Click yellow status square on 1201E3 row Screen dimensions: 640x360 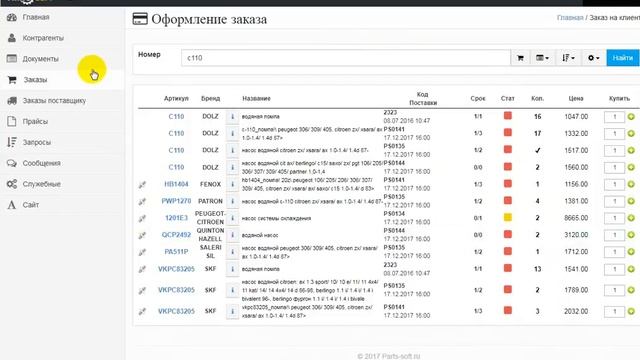coord(508,217)
